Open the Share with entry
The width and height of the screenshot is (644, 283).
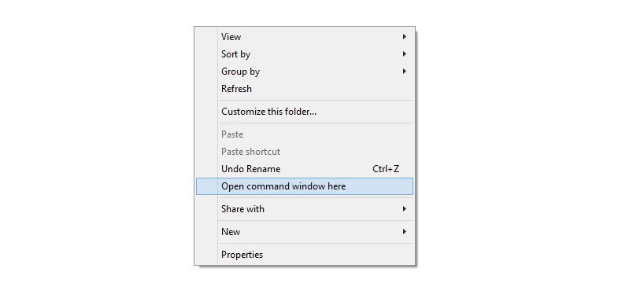[x=305, y=209]
